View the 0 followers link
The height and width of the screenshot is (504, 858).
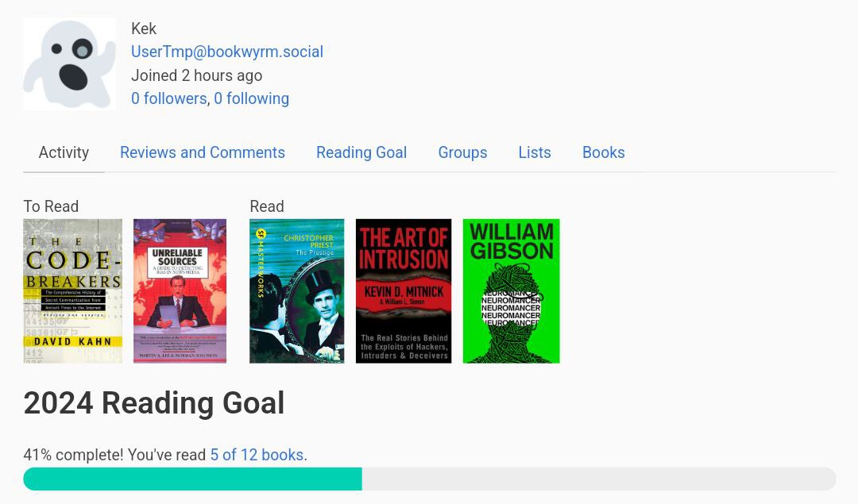click(169, 98)
